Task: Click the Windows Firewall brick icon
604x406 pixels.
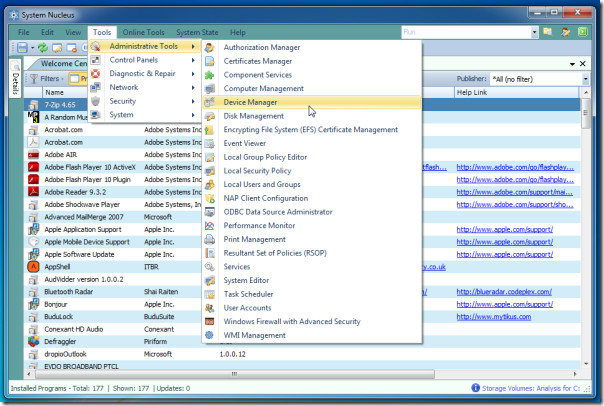Action: [x=210, y=322]
